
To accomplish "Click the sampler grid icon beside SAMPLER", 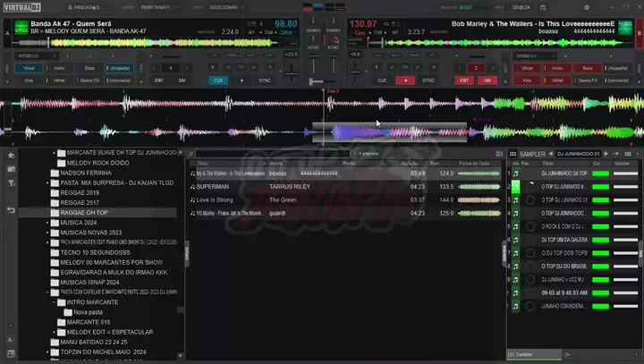I will point(513,154).
